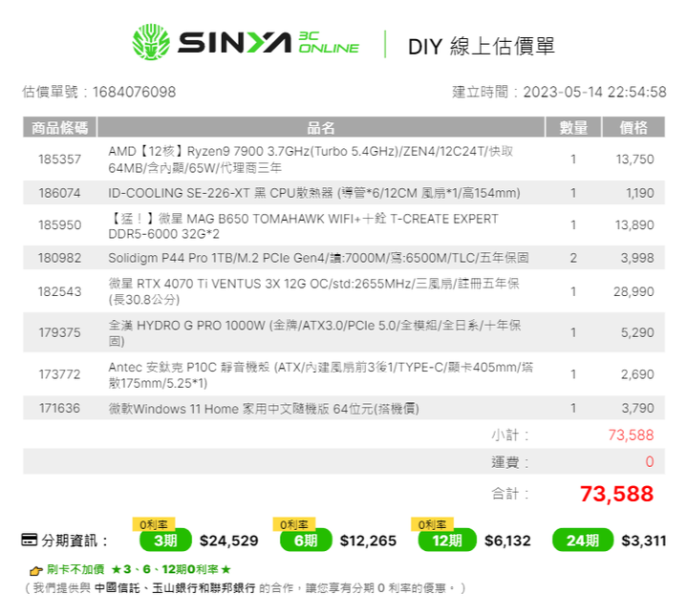This screenshot has height=616, width=688.
Task: Click the 24期 monthly amount $3,311
Action: (644, 541)
